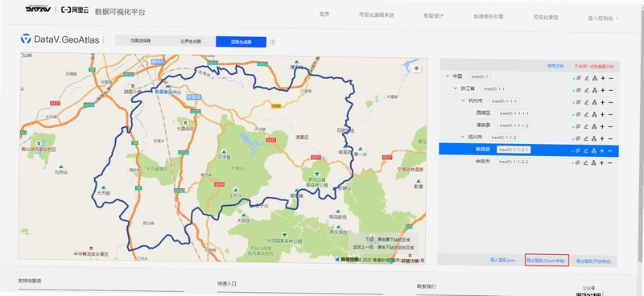
Task: Remove 淳安县 with its minus icon
Action: 611,126
